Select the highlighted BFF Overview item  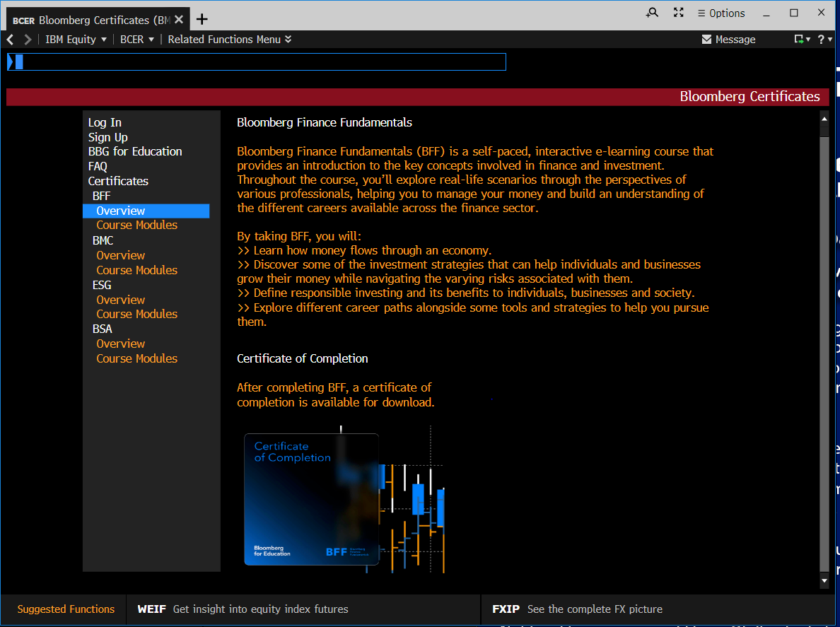(x=146, y=211)
